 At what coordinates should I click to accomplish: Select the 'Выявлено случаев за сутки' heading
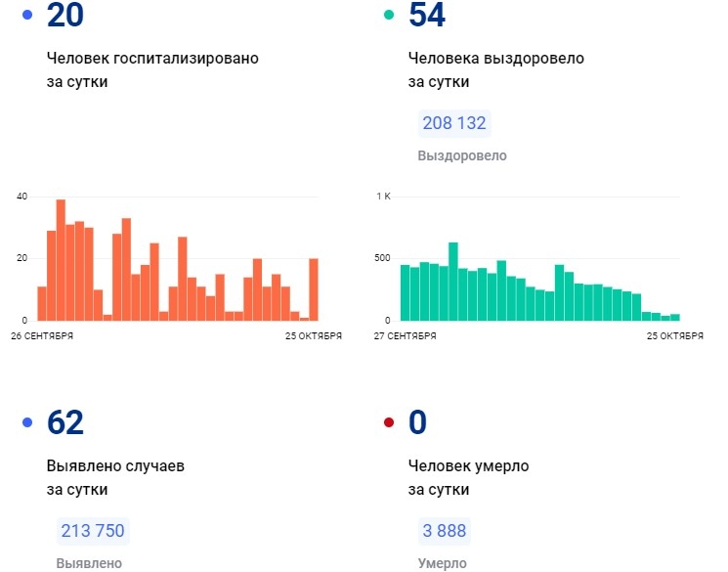coord(115,478)
